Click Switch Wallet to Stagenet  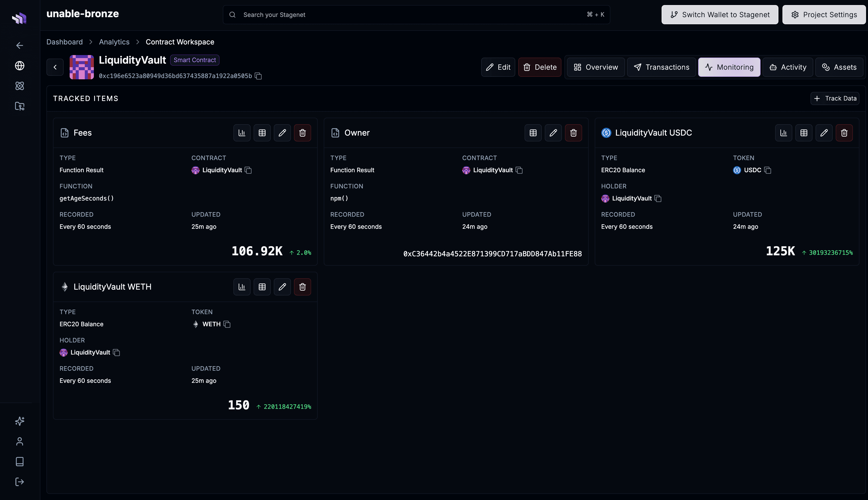pyautogui.click(x=720, y=15)
